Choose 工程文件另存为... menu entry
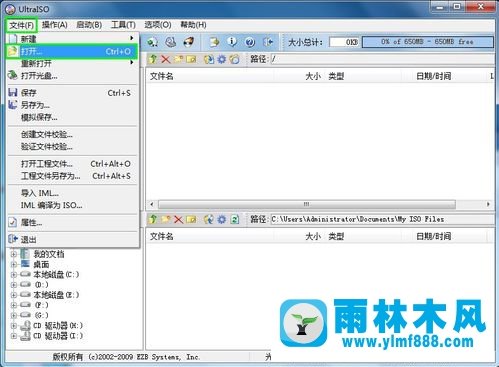The image size is (499, 367). 72,176
